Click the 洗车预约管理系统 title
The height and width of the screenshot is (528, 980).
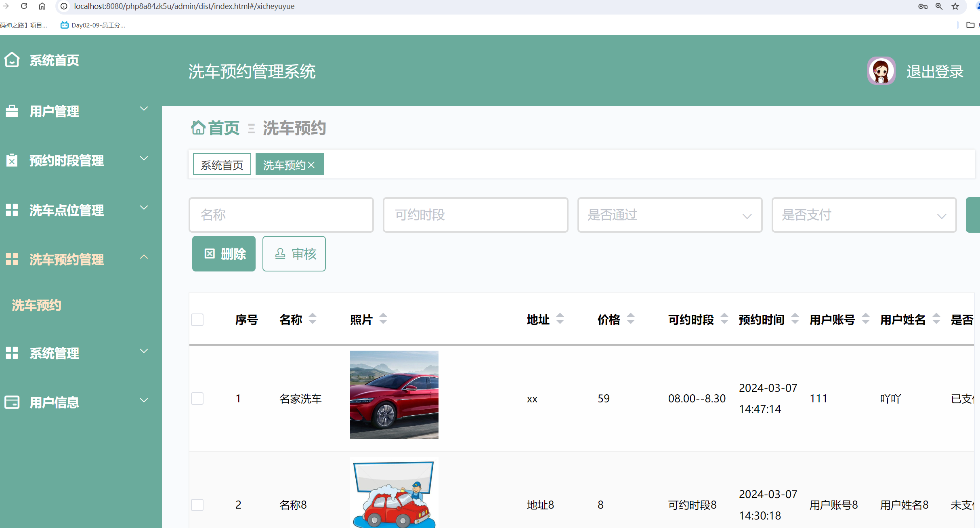(252, 72)
